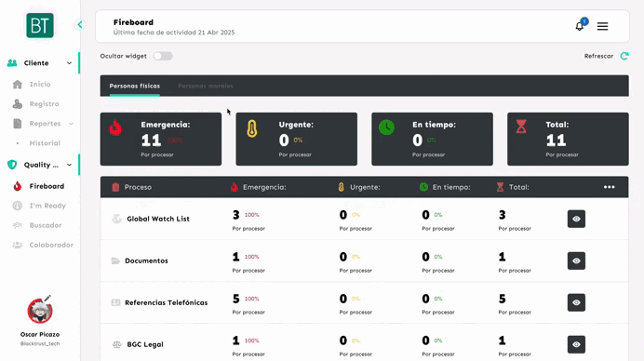Click the Documentos folder icon
This screenshot has height=361, width=644.
115,261
